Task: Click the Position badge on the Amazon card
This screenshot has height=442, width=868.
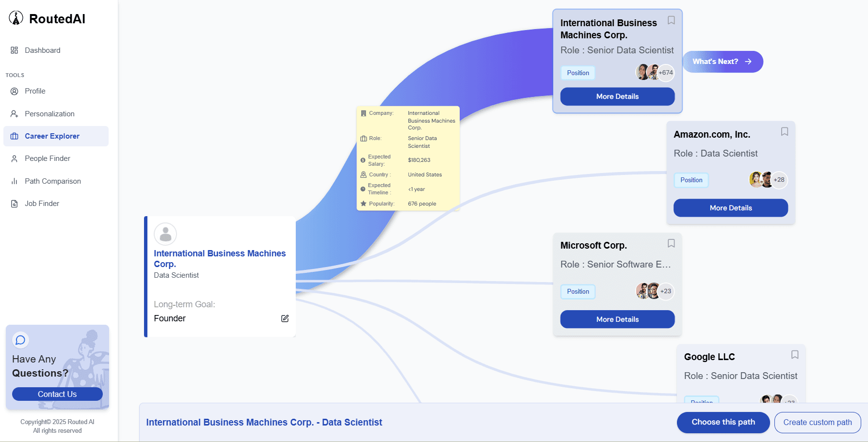Action: pos(691,180)
